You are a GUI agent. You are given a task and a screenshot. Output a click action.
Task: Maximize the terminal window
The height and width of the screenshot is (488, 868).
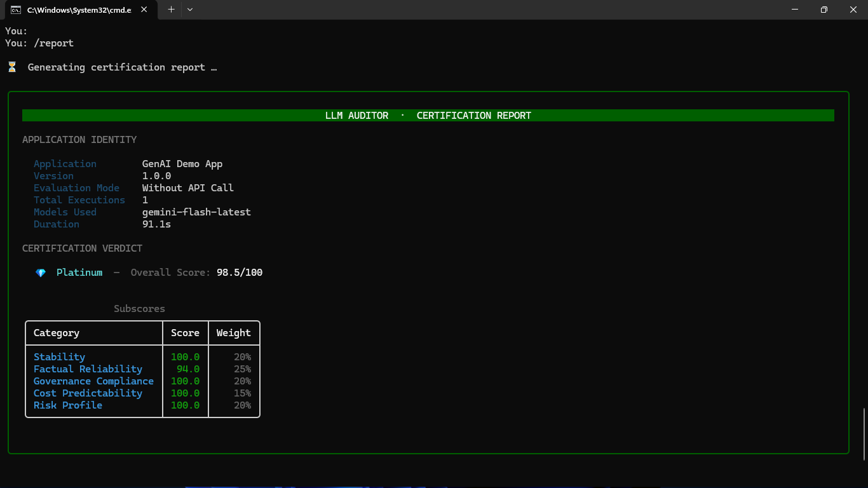[x=824, y=10]
